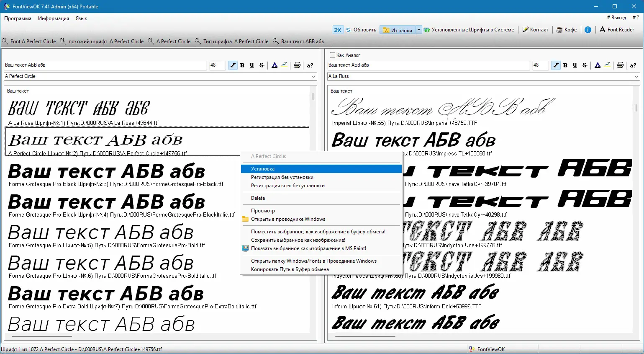Click the # ? help link

pyautogui.click(x=636, y=18)
